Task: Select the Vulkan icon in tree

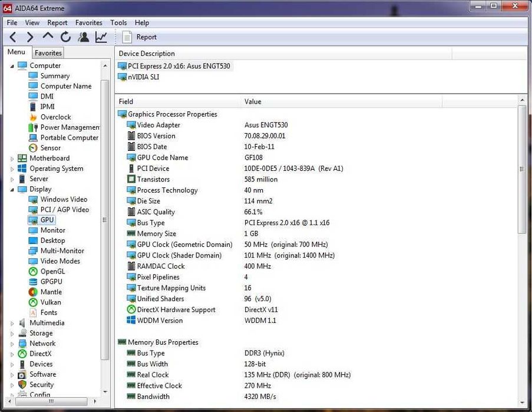Action: [x=33, y=302]
